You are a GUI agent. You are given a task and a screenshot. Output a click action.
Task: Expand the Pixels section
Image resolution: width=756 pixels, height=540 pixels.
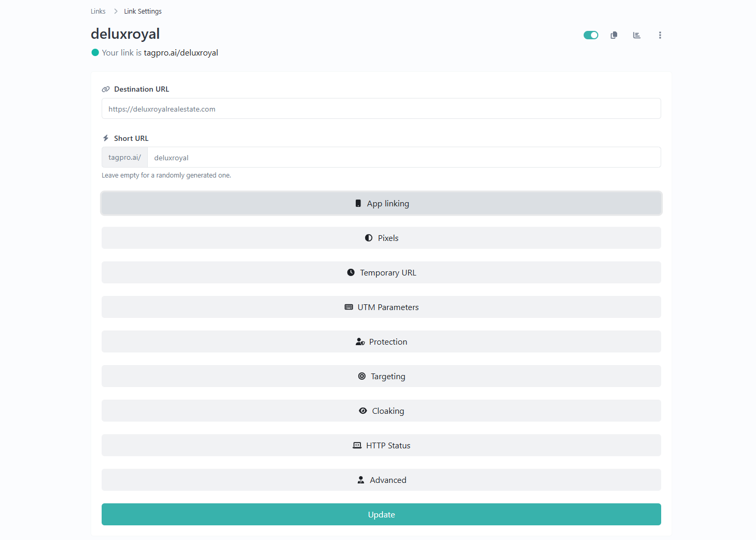[381, 238]
